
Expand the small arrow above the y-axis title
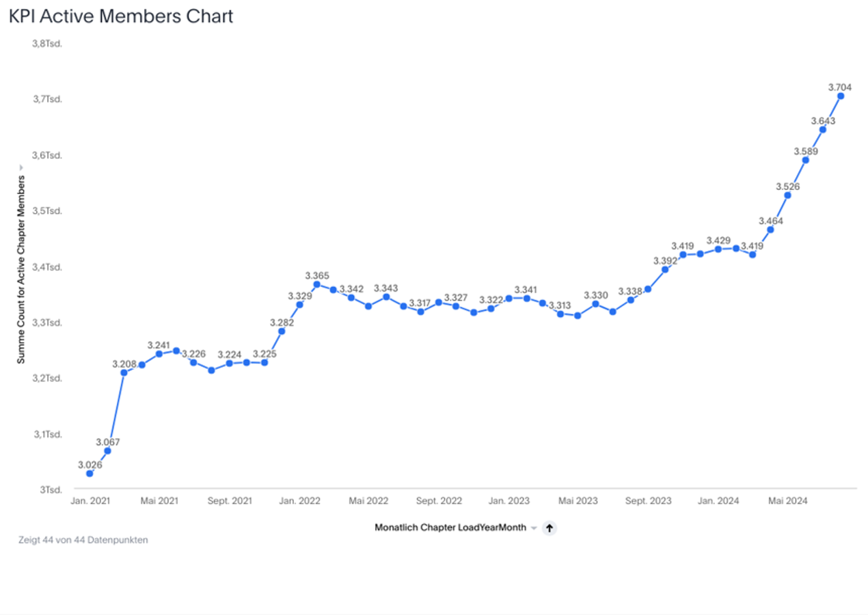pos(21,167)
